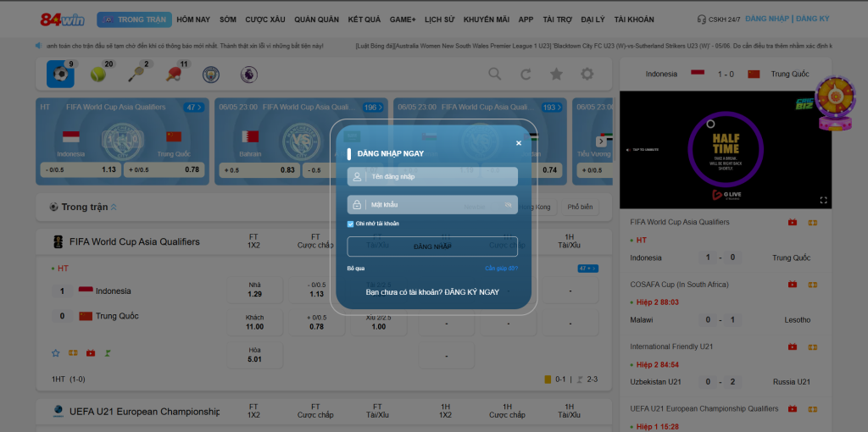Viewport: 868px width, 432px height.
Task: Click the refresh arrow icon
Action: (526, 75)
